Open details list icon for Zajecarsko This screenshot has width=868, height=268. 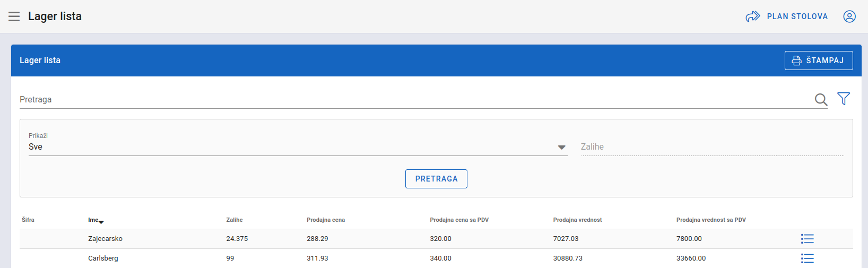tap(808, 239)
